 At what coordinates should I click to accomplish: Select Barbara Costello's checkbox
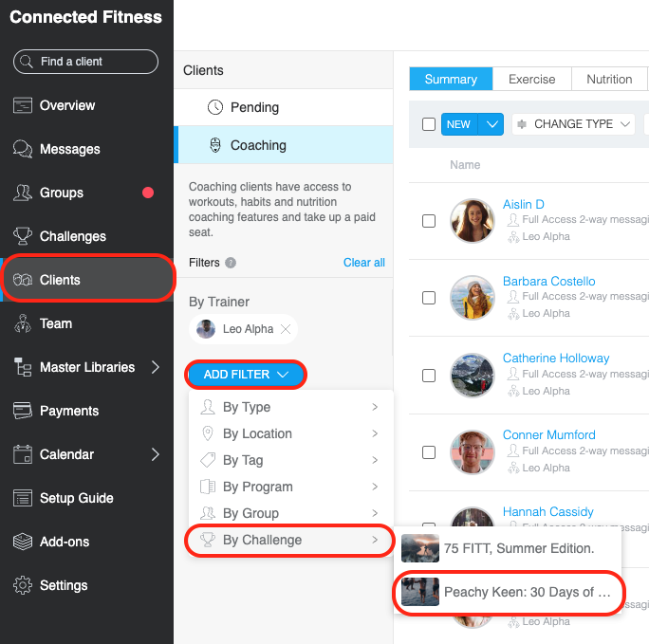point(429,298)
